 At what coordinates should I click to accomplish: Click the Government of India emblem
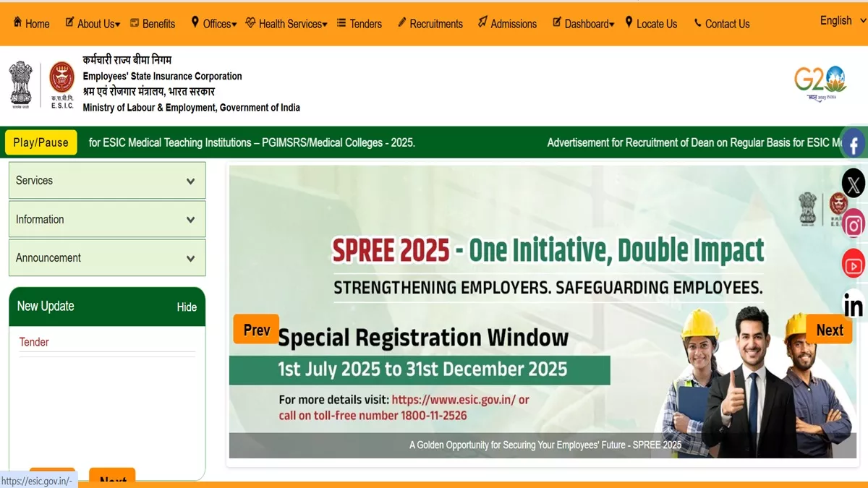22,85
